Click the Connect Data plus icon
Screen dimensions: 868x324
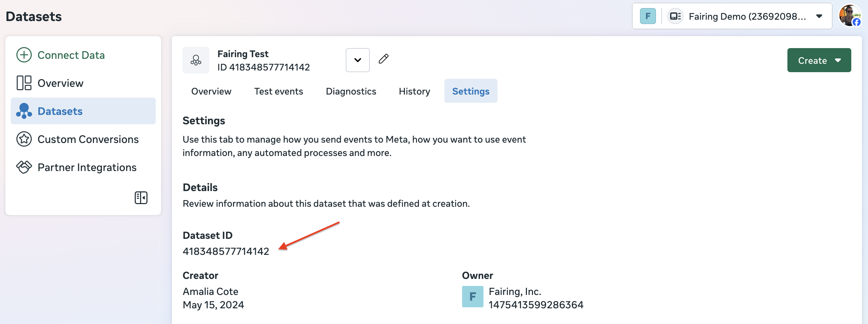[24, 55]
